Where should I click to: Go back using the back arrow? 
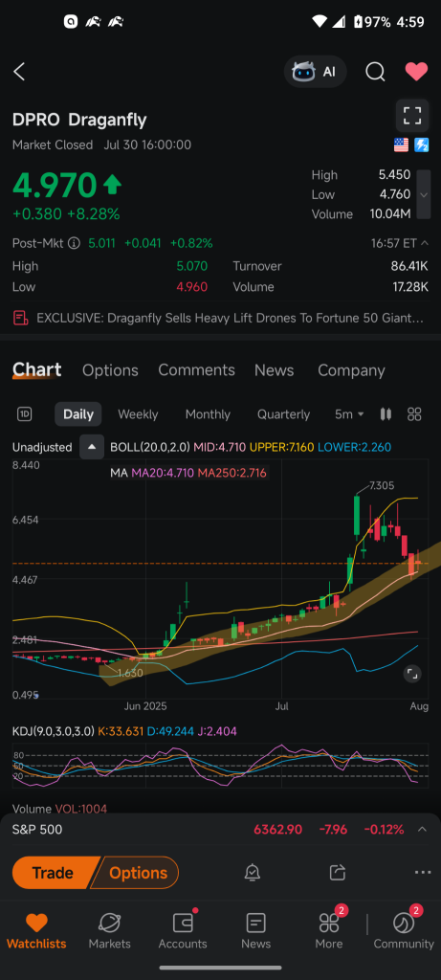pyautogui.click(x=19, y=72)
